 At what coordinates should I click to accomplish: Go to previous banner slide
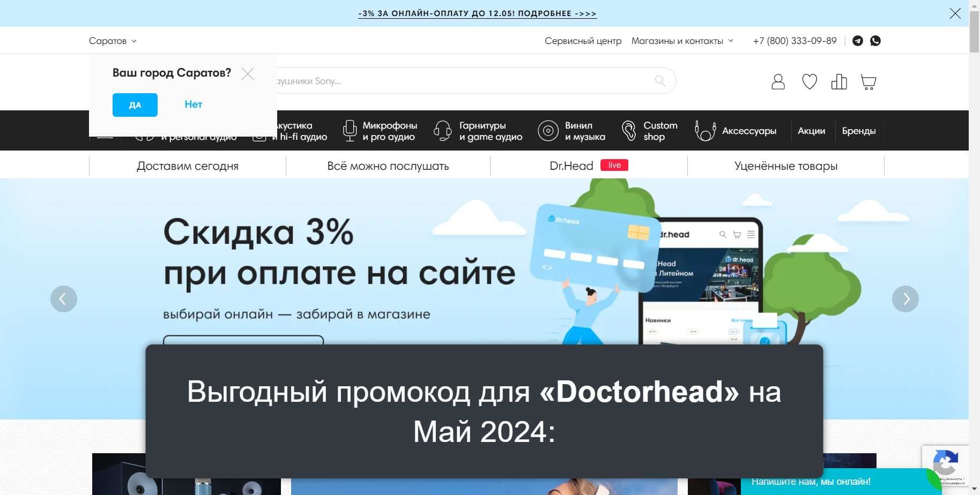click(64, 299)
